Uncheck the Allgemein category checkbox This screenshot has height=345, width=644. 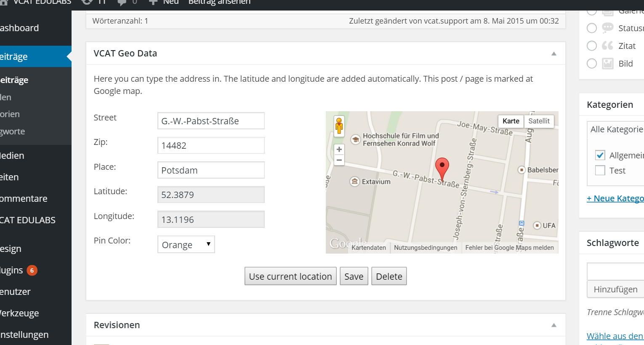600,155
